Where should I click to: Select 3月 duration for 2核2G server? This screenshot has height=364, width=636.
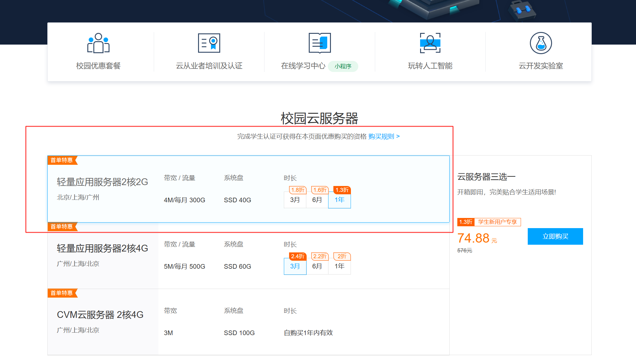(295, 200)
